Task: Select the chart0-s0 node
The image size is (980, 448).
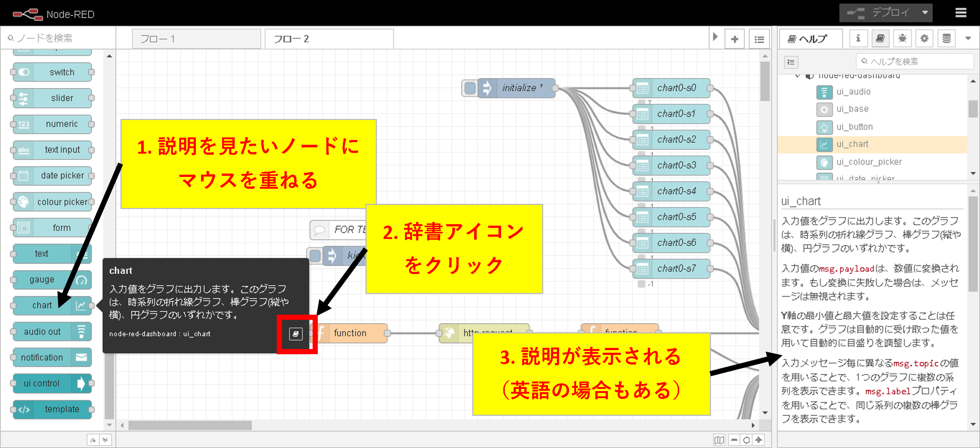Action: (x=671, y=88)
